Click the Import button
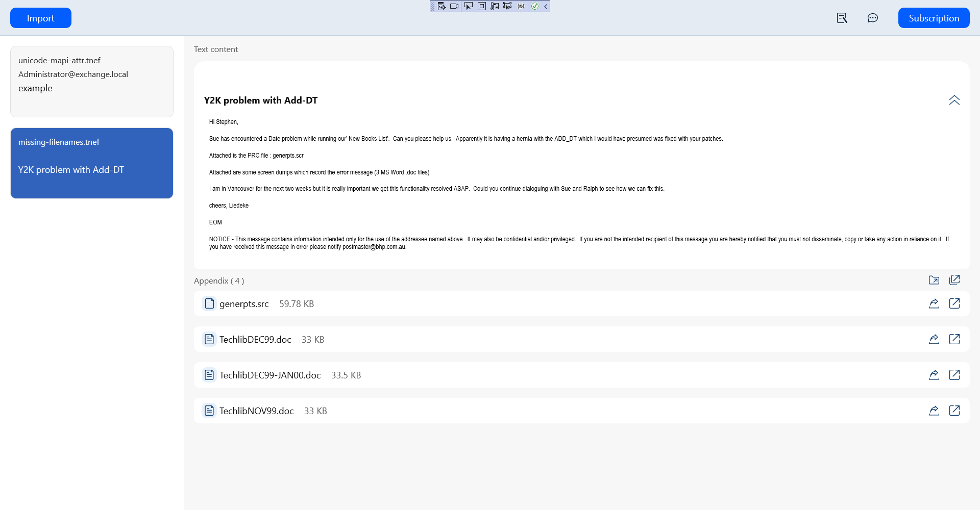 [40, 17]
